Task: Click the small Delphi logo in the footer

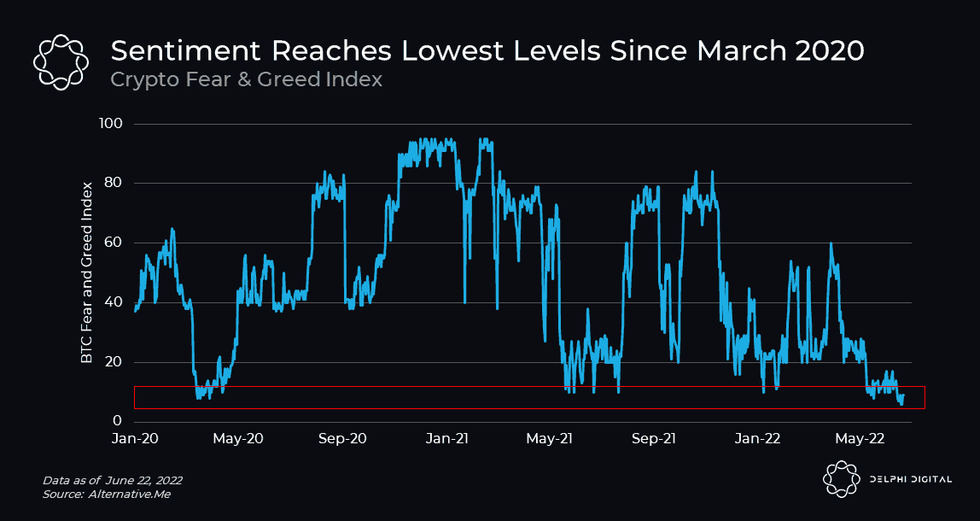Action: (x=841, y=478)
